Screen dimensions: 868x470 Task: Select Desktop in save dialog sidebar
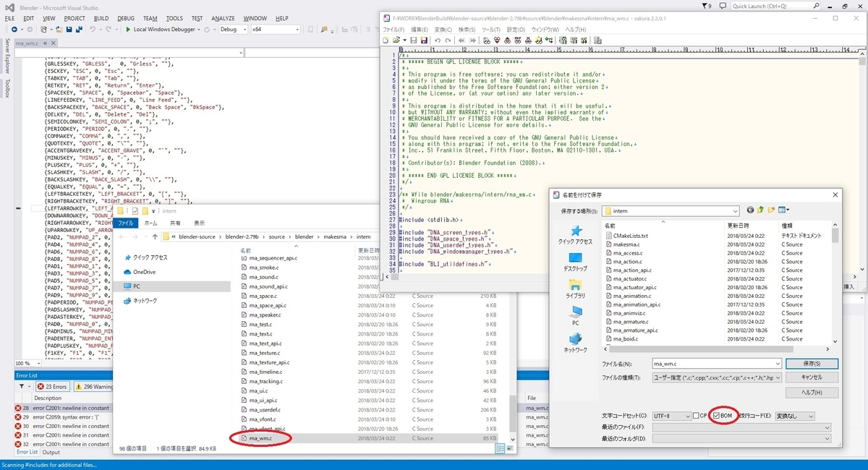click(576, 262)
